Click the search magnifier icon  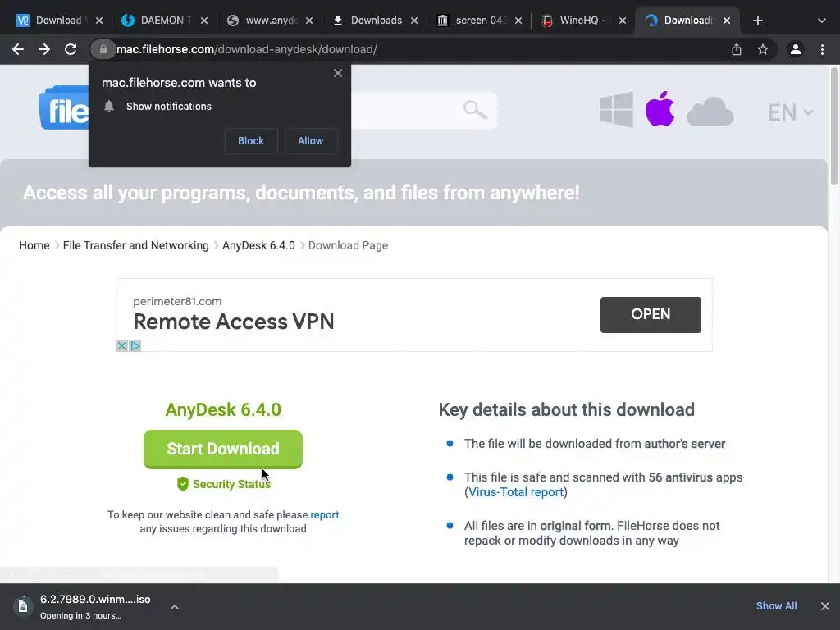click(x=475, y=109)
